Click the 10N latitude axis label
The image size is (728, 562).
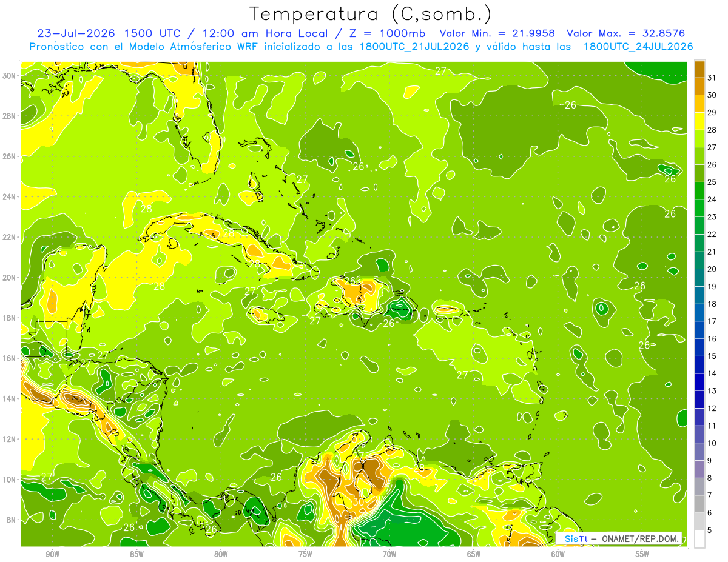(x=10, y=480)
